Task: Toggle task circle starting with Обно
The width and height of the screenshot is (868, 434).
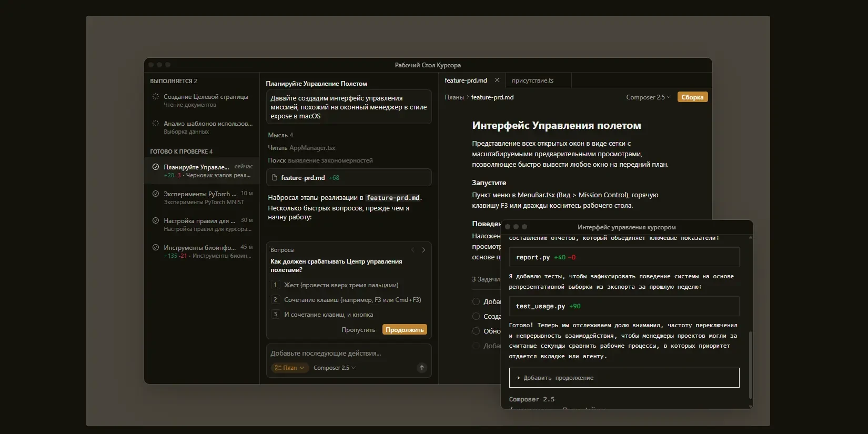Action: [x=476, y=331]
